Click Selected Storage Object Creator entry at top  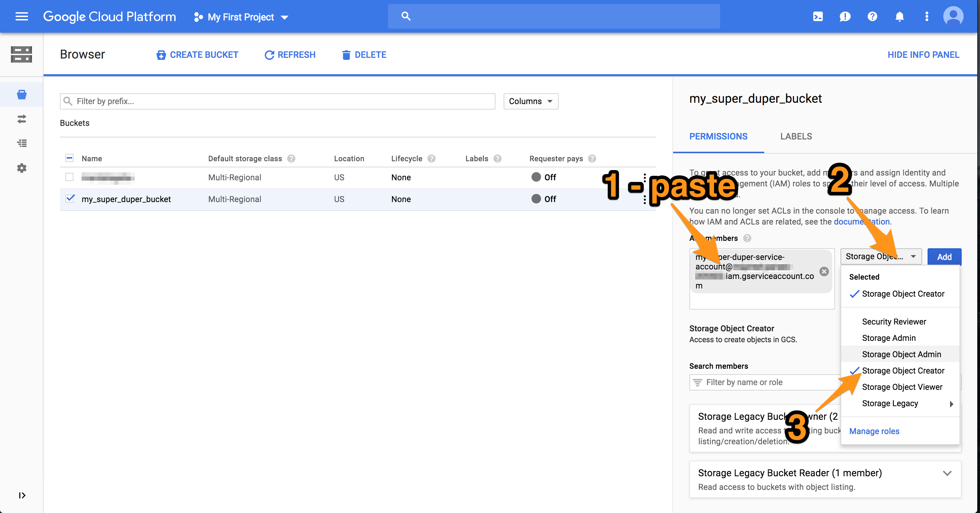coord(900,294)
